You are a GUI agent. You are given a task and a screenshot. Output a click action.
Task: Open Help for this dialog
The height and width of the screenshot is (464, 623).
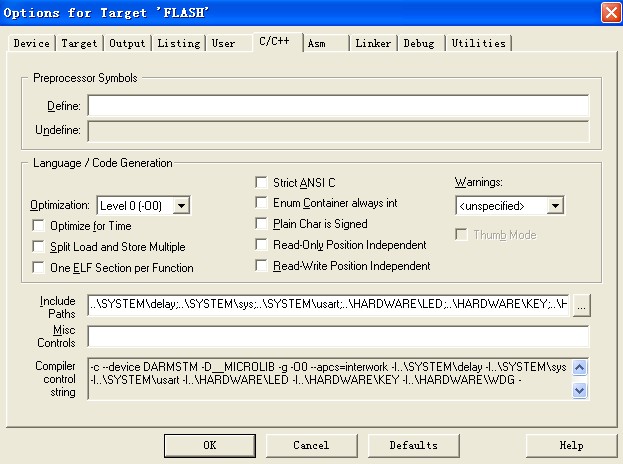571,445
